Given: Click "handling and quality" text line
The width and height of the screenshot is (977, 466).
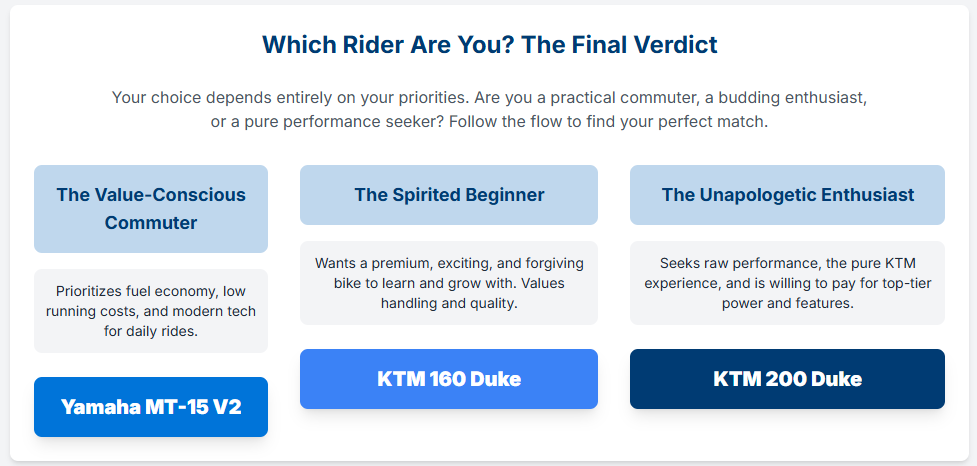Looking at the screenshot, I should point(449,303).
